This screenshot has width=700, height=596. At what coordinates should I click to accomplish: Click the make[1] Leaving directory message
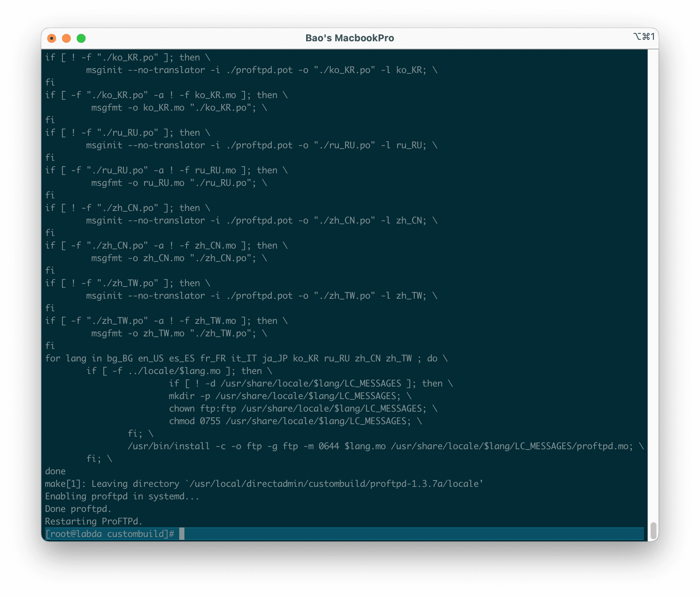(264, 484)
